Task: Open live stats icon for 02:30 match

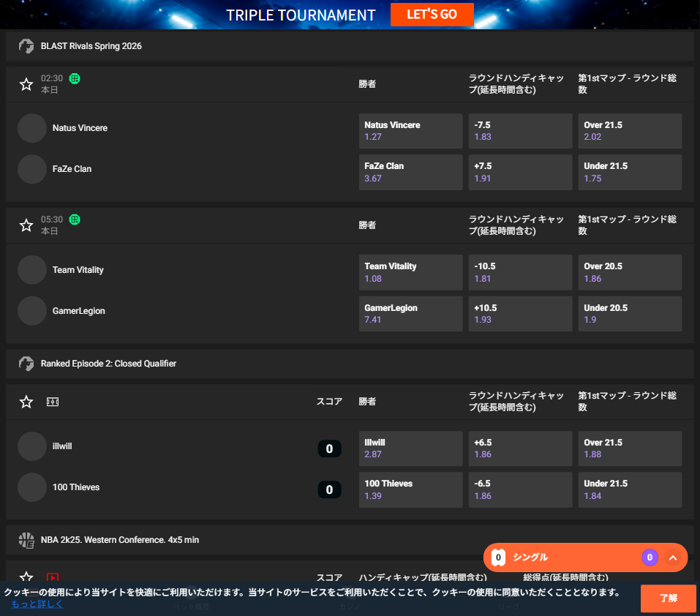Action: point(75,78)
